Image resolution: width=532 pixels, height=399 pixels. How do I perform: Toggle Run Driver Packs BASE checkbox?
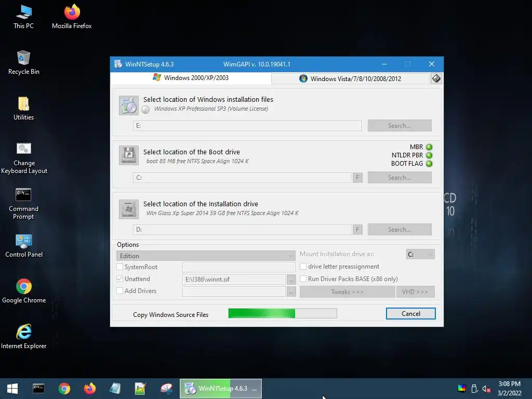pyautogui.click(x=303, y=278)
